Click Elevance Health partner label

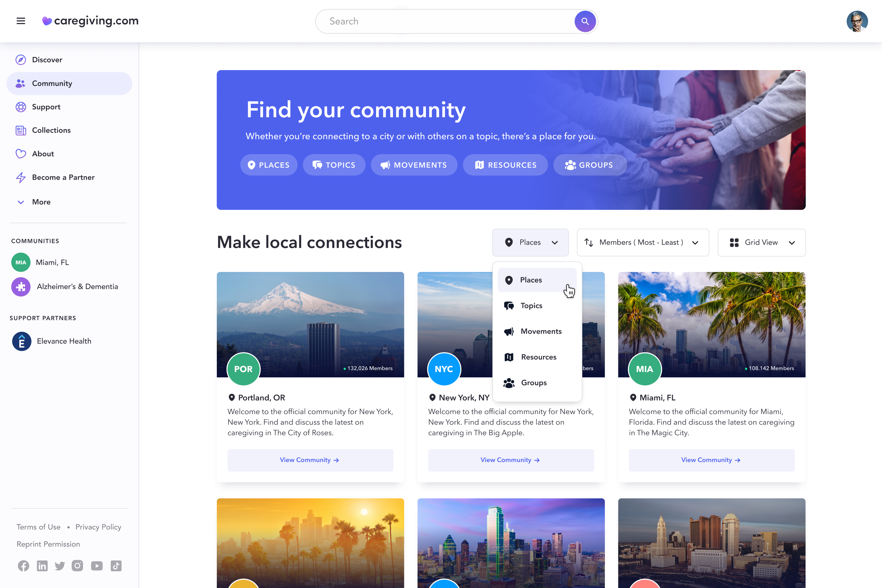[x=64, y=341]
